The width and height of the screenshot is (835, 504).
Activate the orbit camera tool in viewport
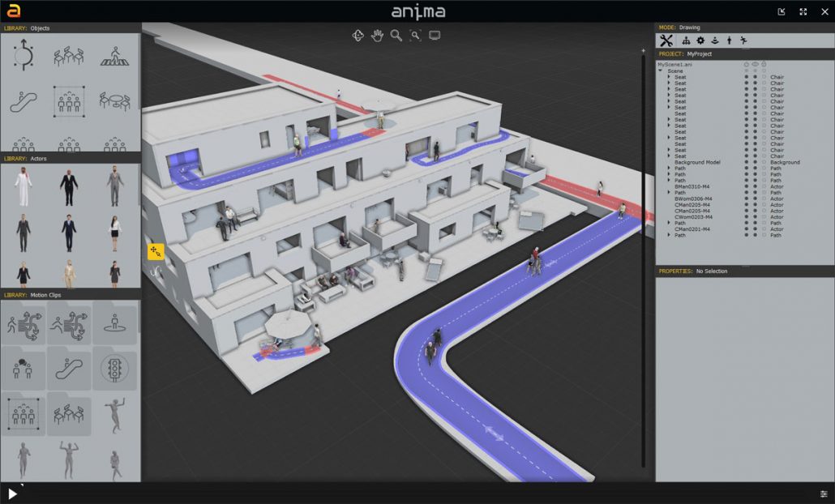(358, 36)
